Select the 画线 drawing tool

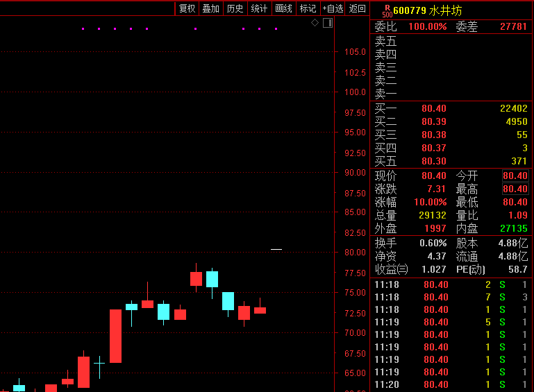pyautogui.click(x=283, y=8)
